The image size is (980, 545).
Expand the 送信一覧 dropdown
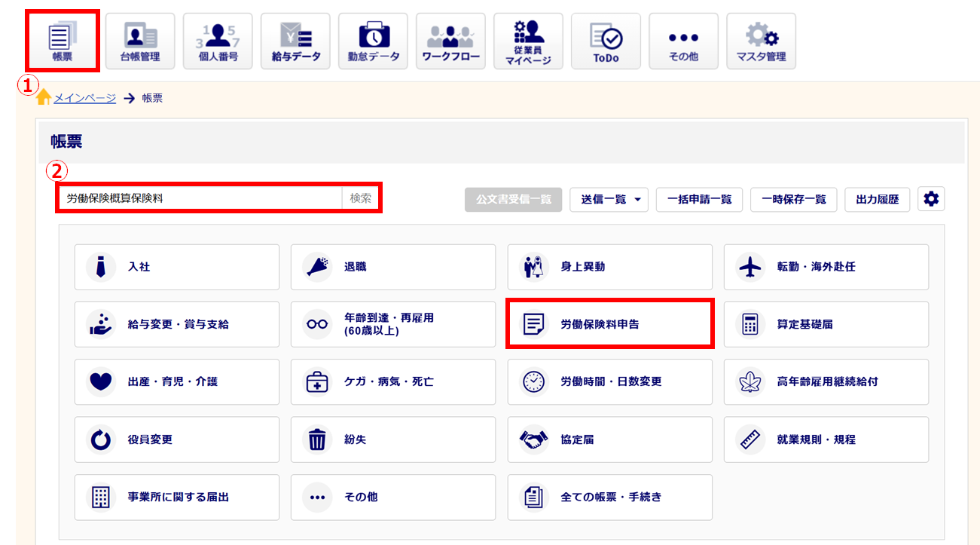(609, 199)
